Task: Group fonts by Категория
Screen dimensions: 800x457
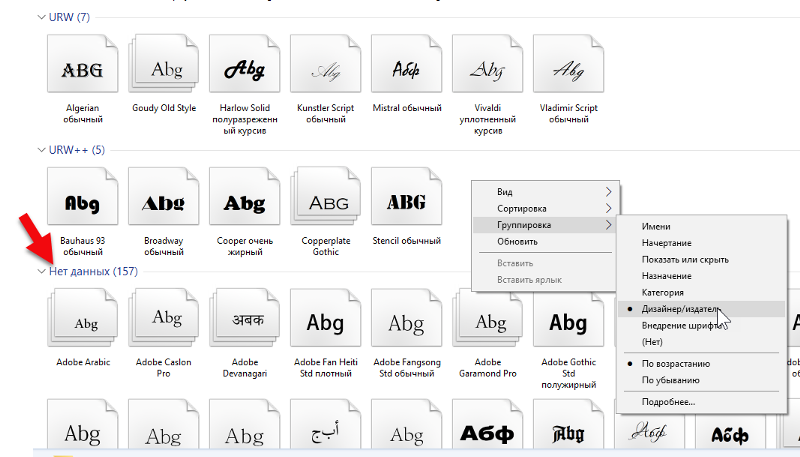Action: [701, 292]
